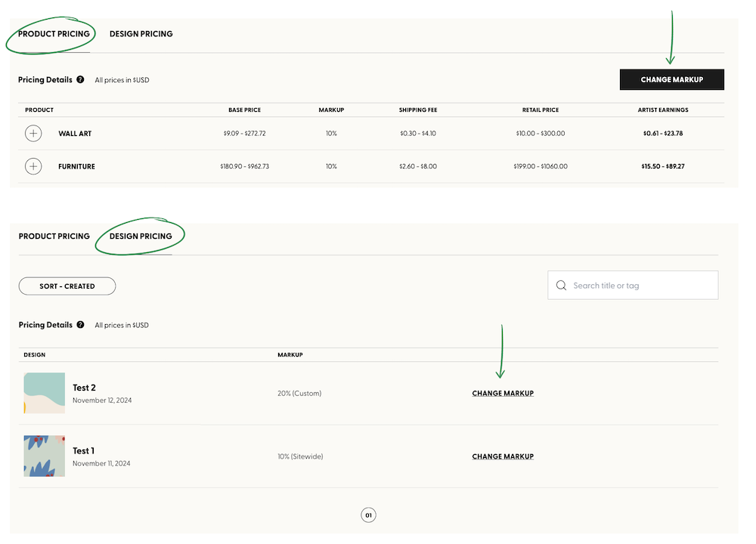Select the circled Design Pricing tab
Image resolution: width=756 pixels, height=544 pixels.
coord(141,236)
